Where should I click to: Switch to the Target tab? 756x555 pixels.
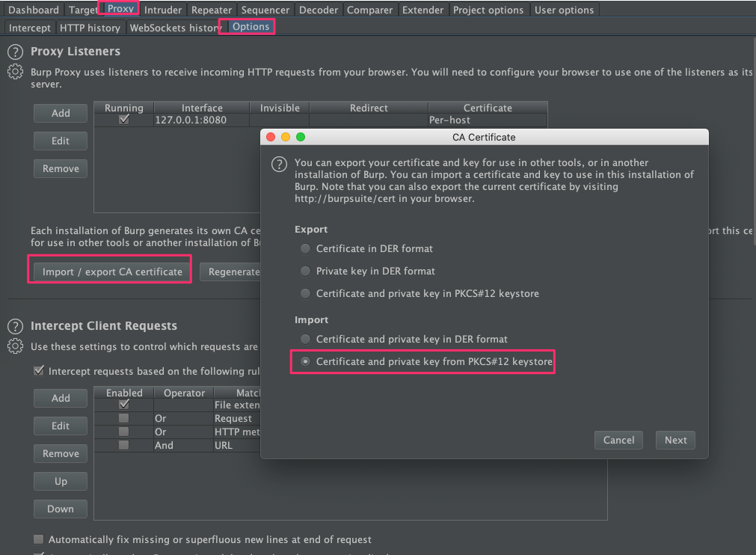[83, 10]
